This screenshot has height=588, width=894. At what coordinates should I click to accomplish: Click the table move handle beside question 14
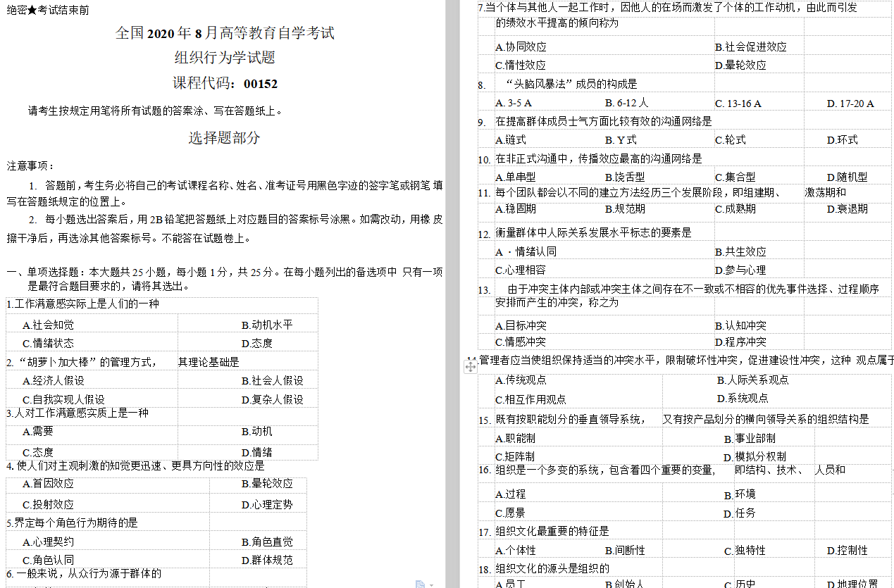(471, 365)
